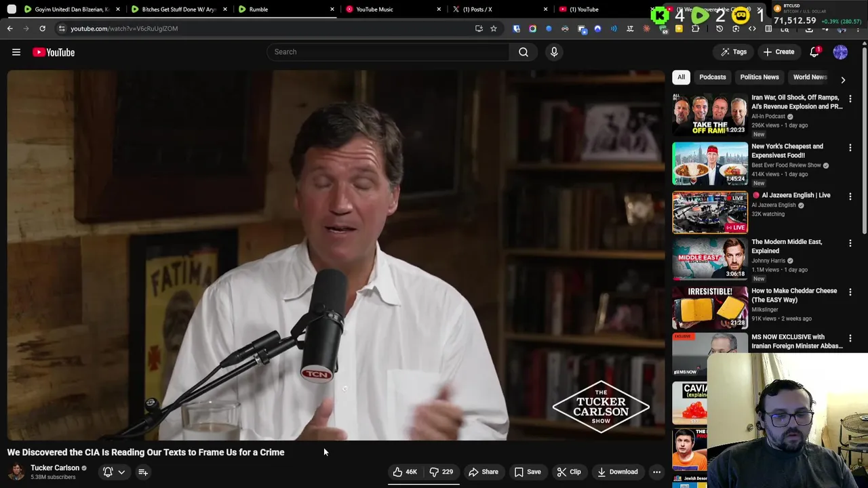Open options menu for Cheddar Cheese video
This screenshot has width=868, height=488.
(x=850, y=292)
